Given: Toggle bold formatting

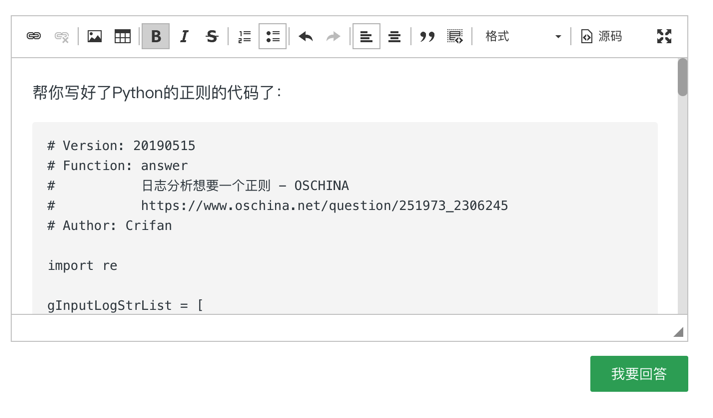Looking at the screenshot, I should 156,37.
